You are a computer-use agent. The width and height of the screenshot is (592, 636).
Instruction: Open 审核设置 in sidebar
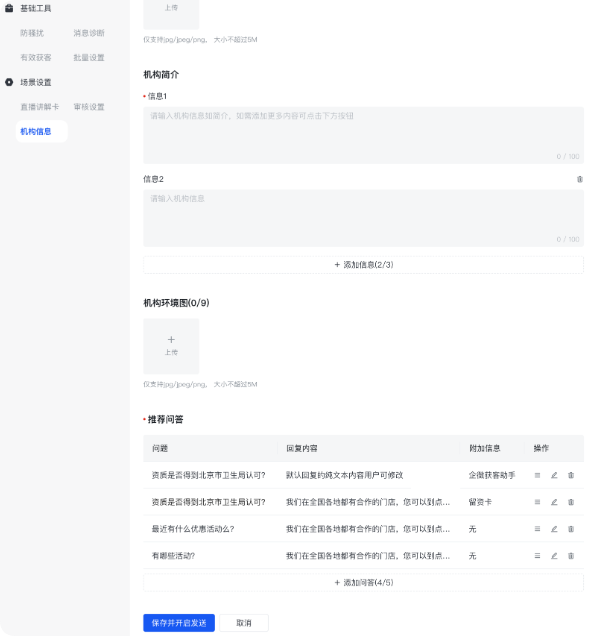point(89,107)
